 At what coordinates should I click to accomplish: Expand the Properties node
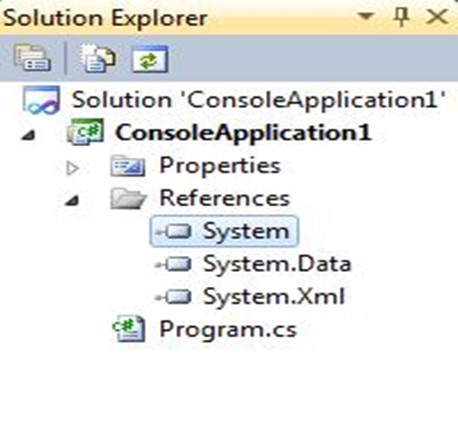(72, 168)
